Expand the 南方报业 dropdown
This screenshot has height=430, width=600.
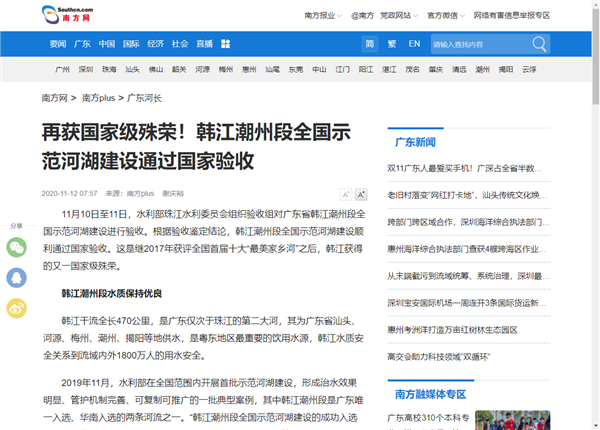(x=322, y=17)
